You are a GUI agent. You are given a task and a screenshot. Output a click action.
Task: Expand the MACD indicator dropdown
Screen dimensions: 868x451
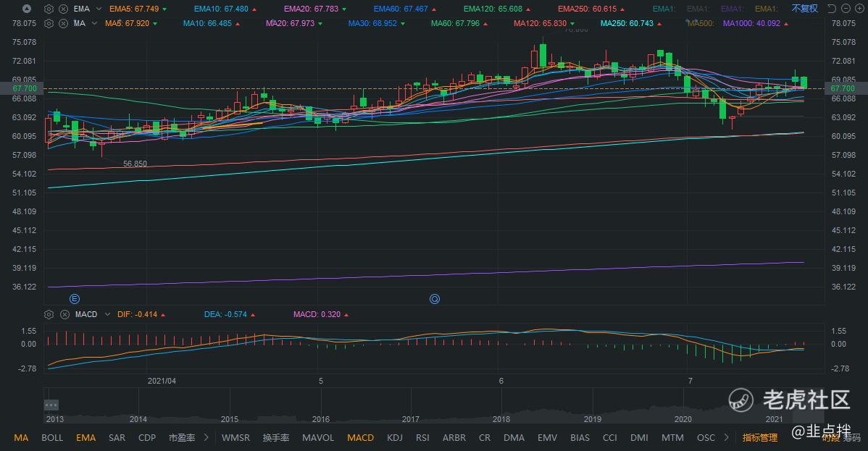(x=107, y=314)
